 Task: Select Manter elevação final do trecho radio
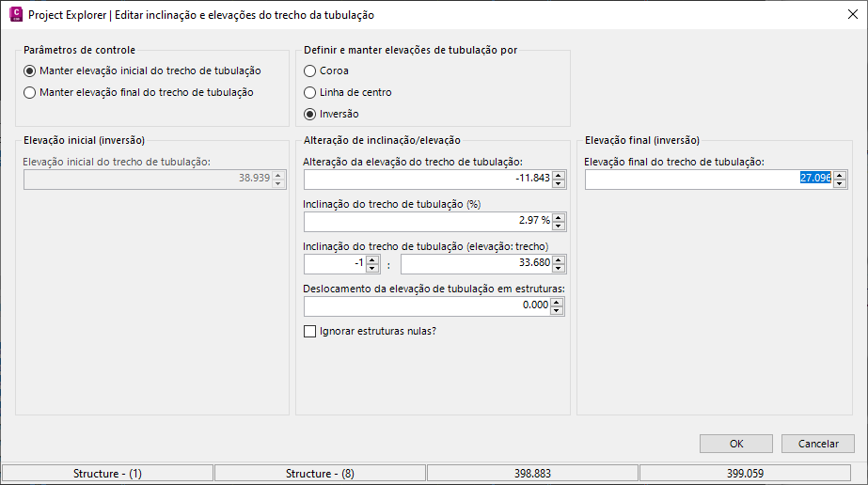pos(30,92)
